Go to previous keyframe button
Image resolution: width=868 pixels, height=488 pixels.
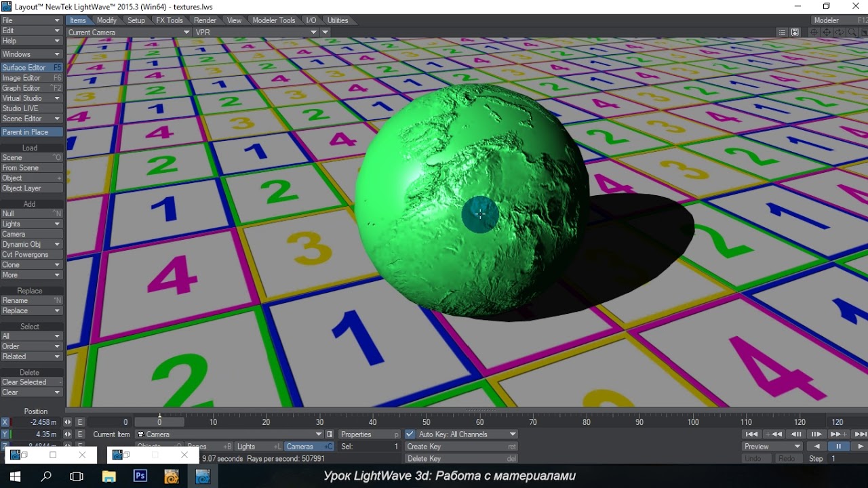[x=774, y=434]
